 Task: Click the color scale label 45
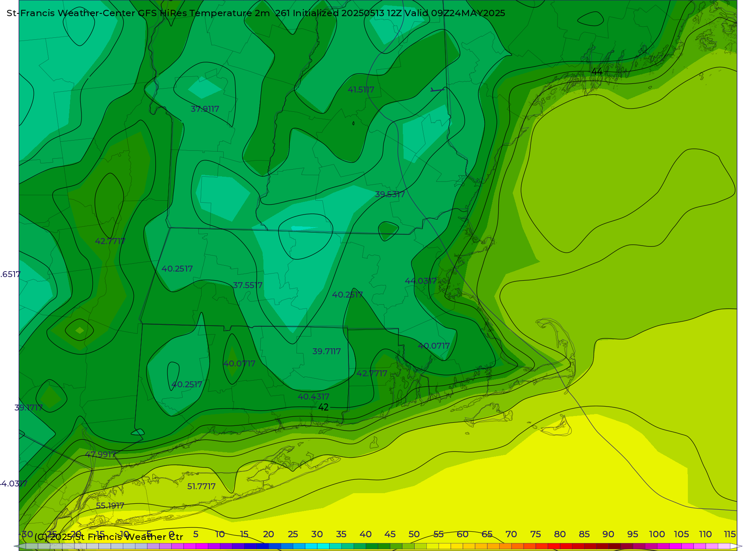pos(390,534)
